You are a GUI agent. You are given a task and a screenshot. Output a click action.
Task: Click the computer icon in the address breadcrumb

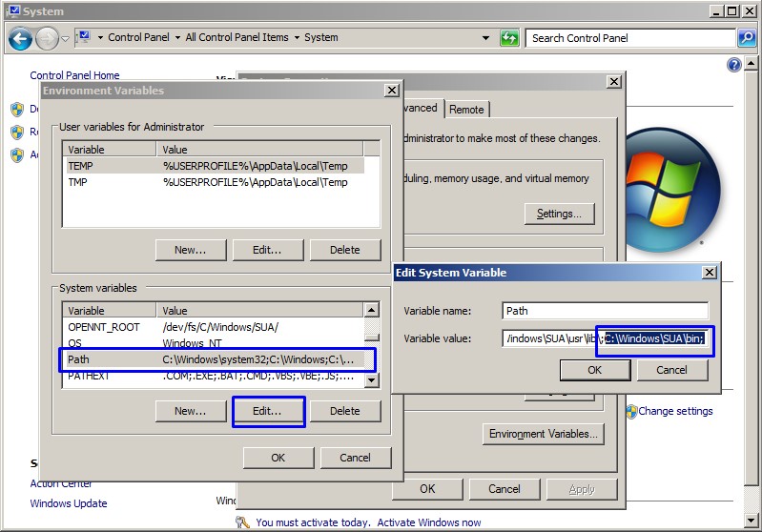click(x=85, y=38)
